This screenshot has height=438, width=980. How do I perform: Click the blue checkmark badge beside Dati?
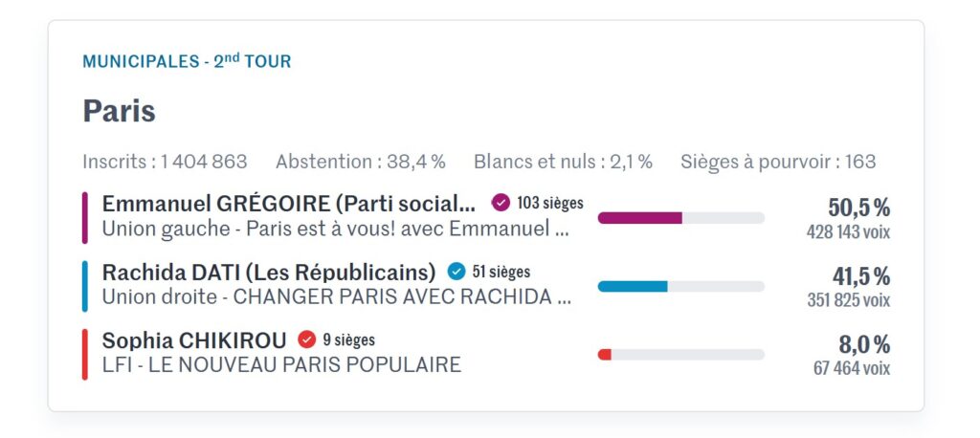coord(457,272)
